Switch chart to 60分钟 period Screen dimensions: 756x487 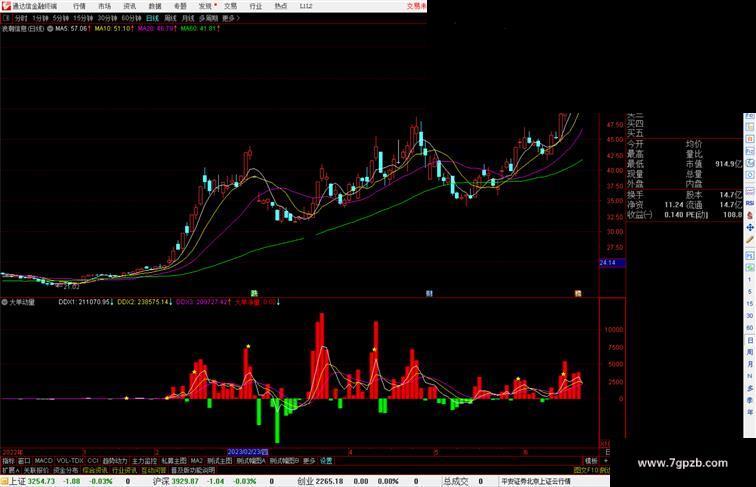[x=131, y=18]
